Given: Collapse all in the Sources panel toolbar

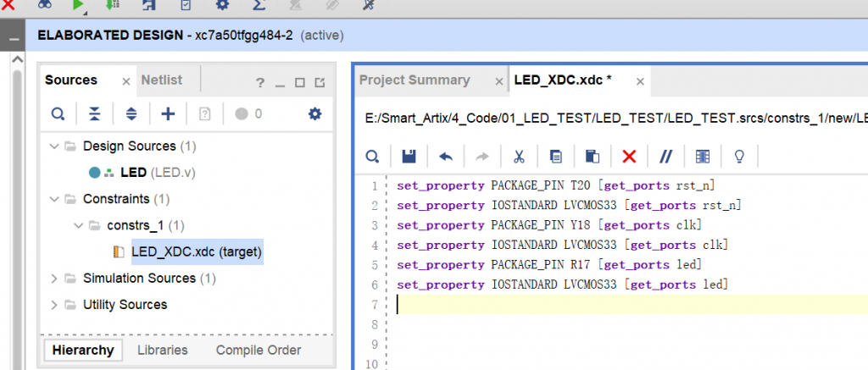Looking at the screenshot, I should click(94, 113).
